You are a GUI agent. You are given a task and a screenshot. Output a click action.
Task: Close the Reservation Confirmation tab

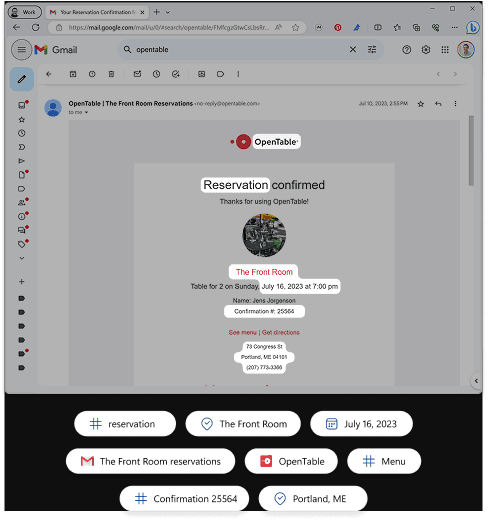tap(142, 12)
